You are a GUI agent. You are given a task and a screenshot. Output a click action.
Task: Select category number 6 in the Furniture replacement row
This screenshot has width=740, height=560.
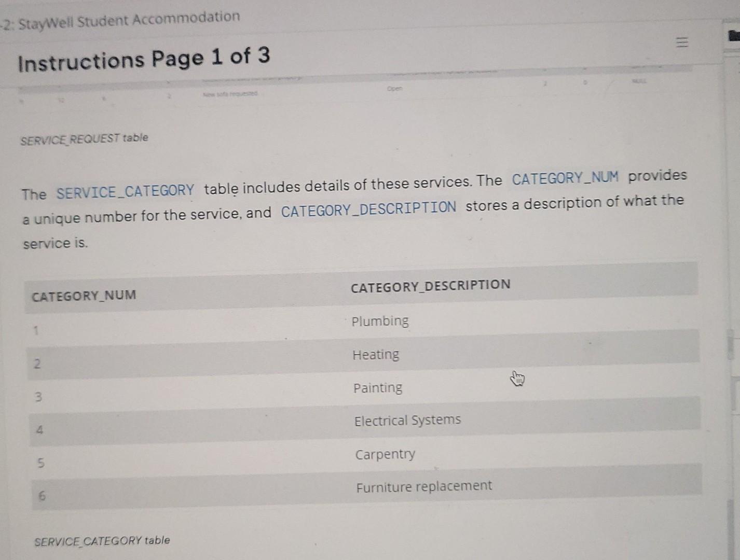click(42, 496)
